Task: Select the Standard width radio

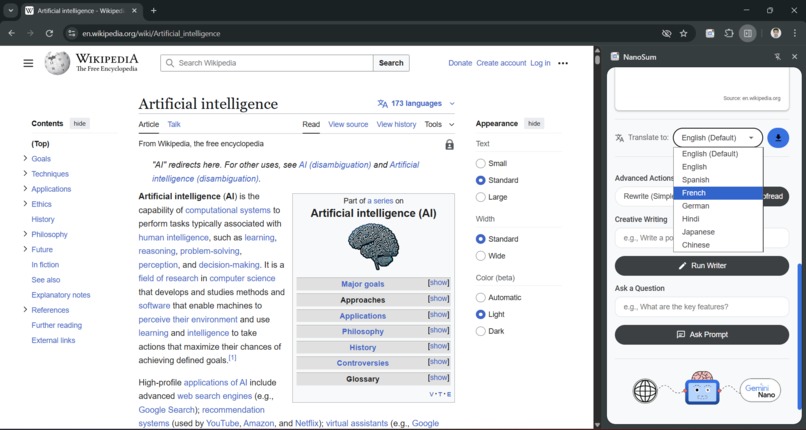Action: [481, 239]
